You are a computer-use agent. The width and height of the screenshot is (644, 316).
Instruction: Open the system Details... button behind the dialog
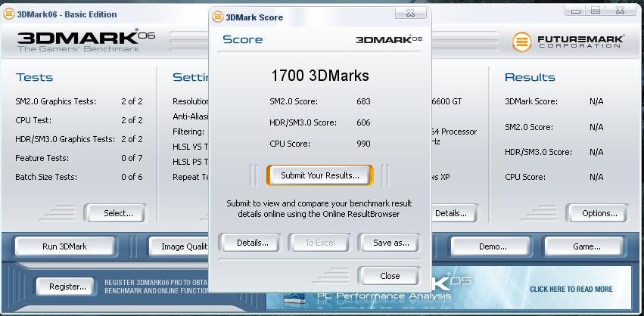tap(453, 213)
